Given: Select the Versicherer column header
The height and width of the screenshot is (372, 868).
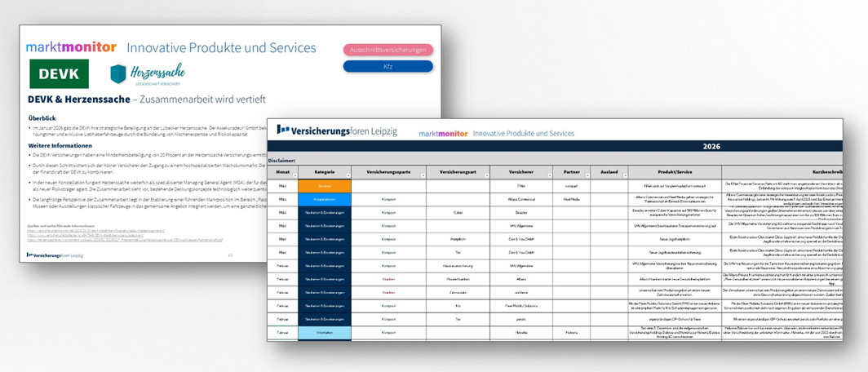Looking at the screenshot, I should (520, 172).
